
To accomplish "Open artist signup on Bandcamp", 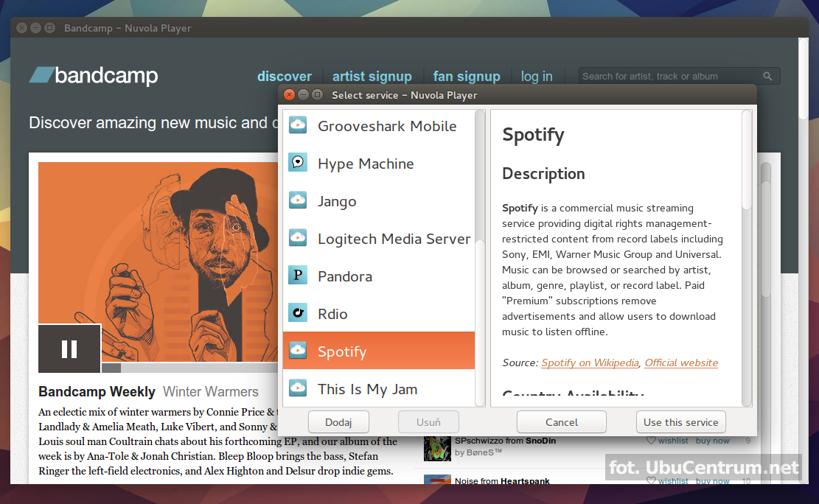I will pos(372,76).
